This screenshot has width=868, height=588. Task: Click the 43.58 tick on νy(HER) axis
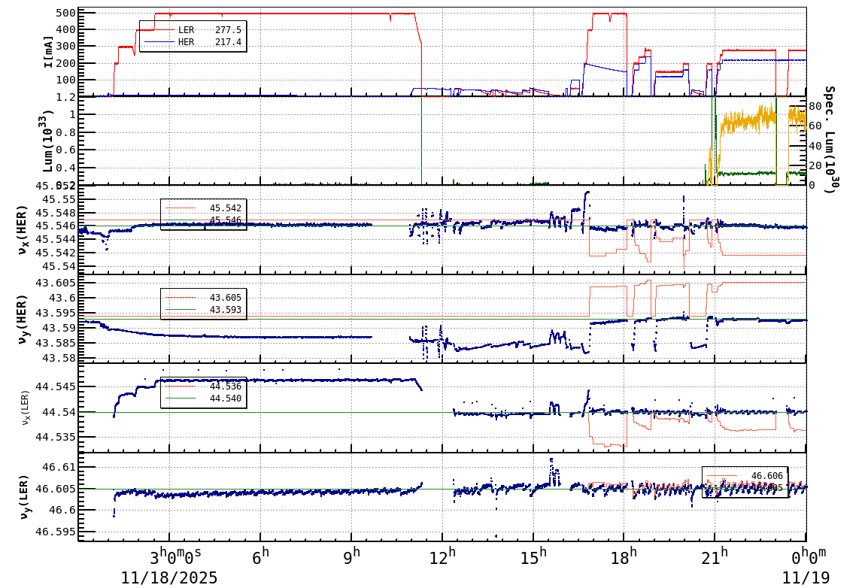(59, 358)
